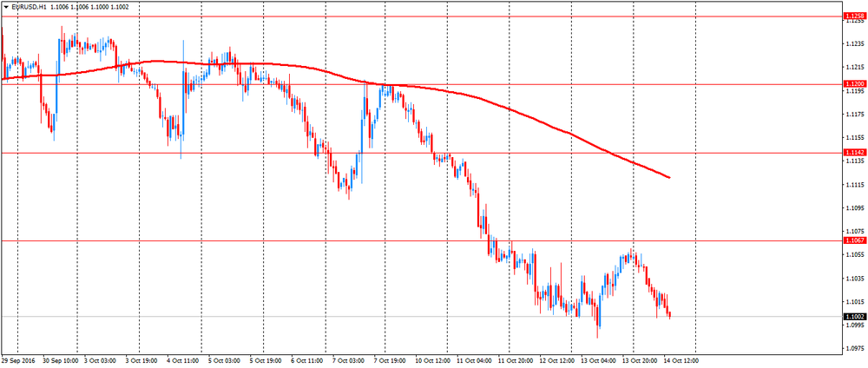Click the 30 Sep 10:00 time label
The width and height of the screenshot is (868, 368).
click(61, 360)
